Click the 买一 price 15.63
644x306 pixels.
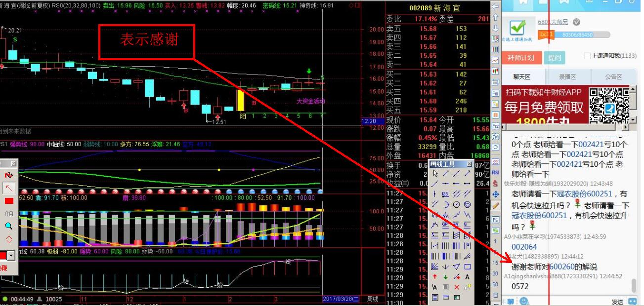[428, 75]
